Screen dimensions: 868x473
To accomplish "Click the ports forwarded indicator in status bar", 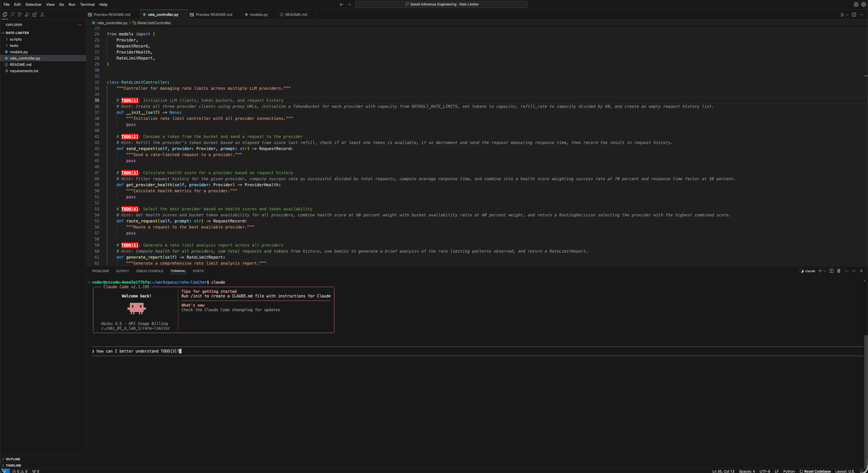I will (x=36, y=471).
